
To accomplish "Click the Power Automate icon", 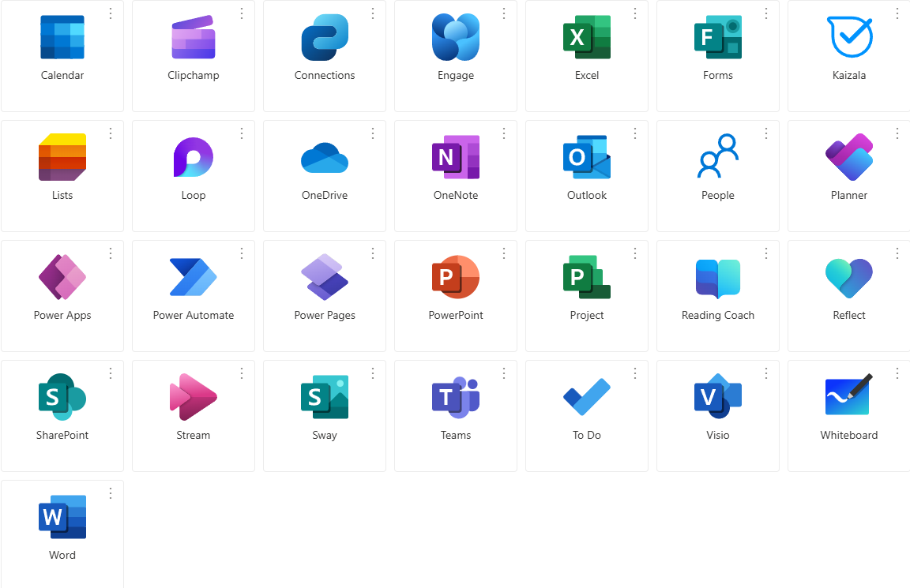I will click(x=194, y=277).
